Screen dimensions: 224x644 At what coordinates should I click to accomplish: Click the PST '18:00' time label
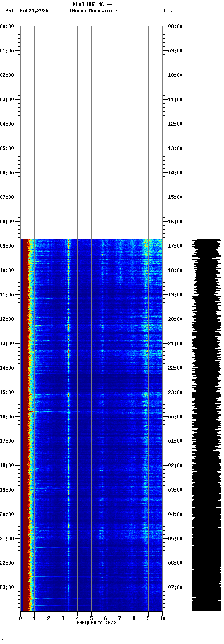[x=7, y=466]
